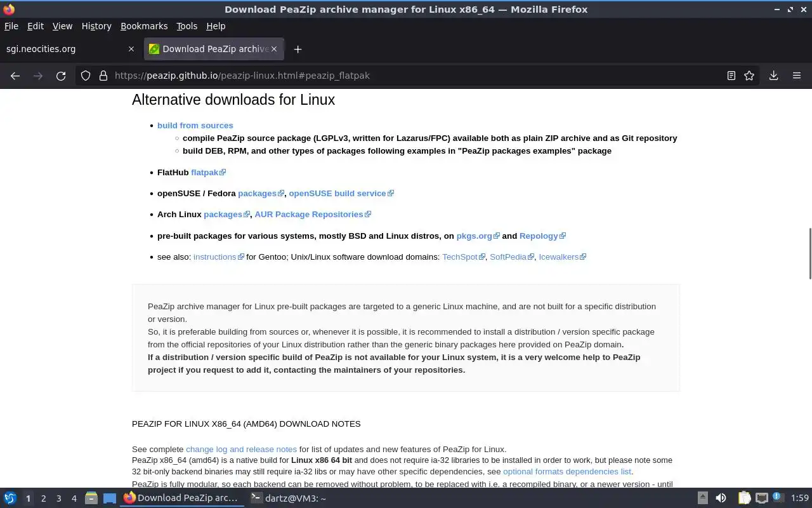Go back to the previous page

tap(15, 76)
